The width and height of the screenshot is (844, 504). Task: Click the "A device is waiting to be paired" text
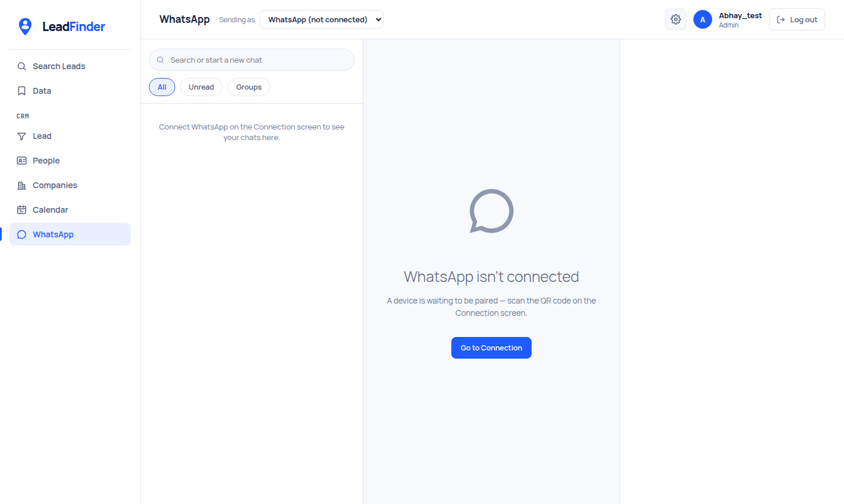tap(491, 307)
